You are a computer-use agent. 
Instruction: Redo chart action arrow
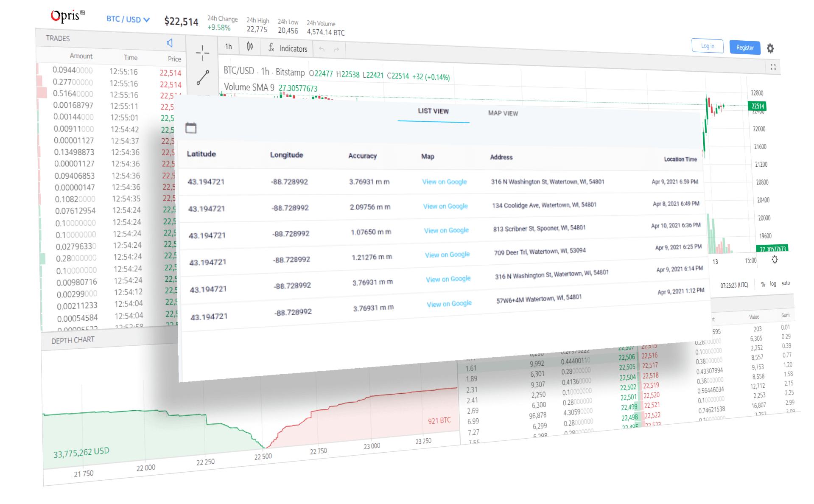point(336,50)
